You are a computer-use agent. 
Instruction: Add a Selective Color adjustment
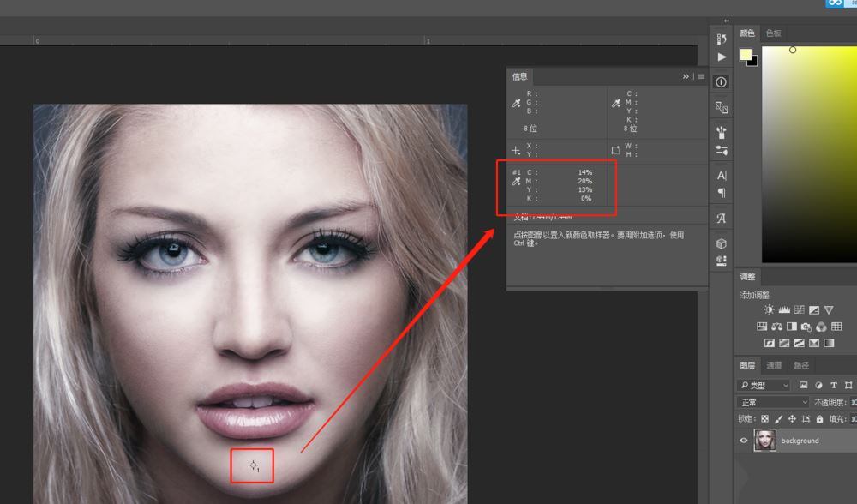pyautogui.click(x=814, y=343)
